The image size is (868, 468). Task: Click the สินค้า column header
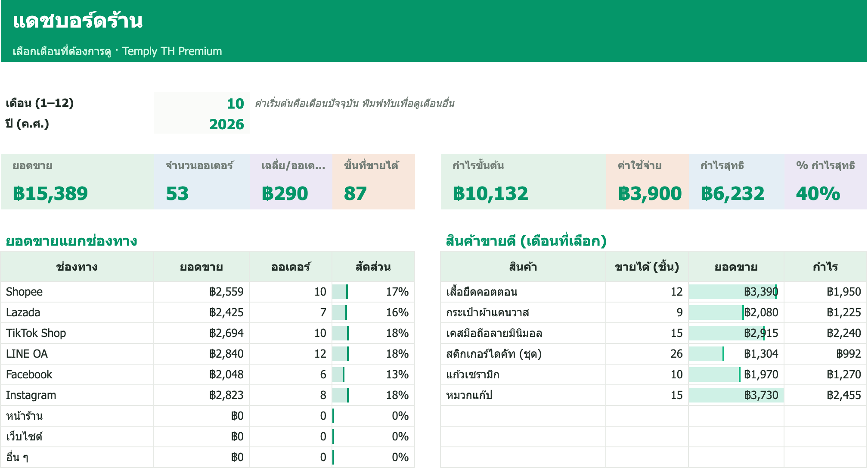pos(523,267)
